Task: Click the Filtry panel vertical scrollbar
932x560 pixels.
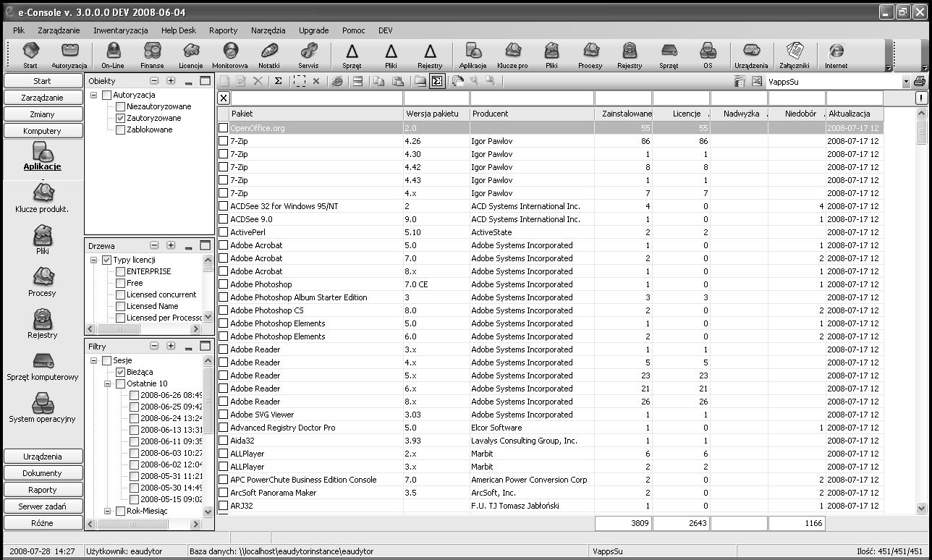Action: (208, 436)
